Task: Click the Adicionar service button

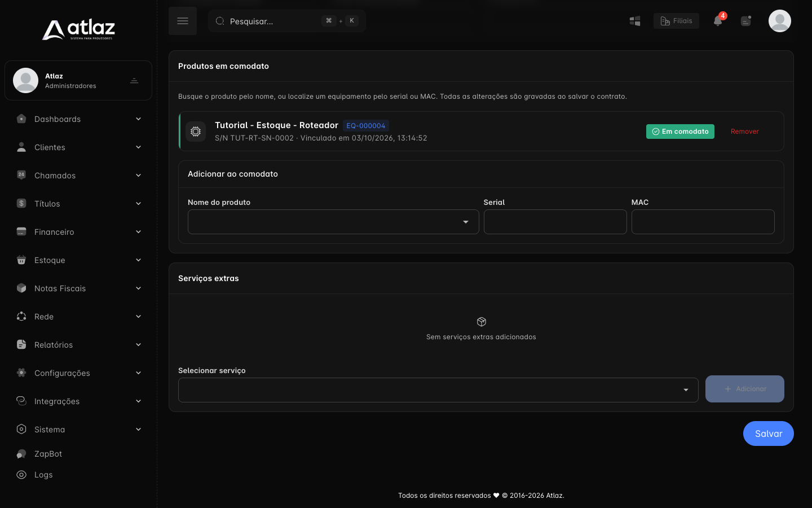Action: point(745,389)
